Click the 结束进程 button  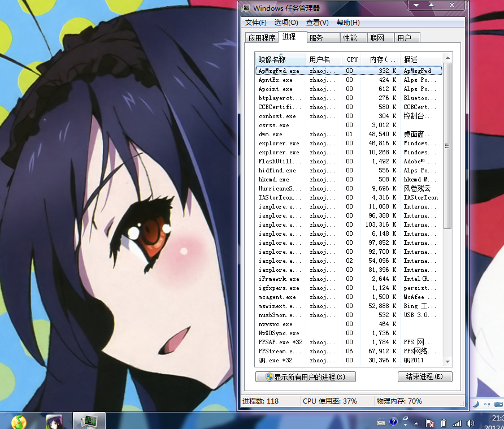pos(424,376)
